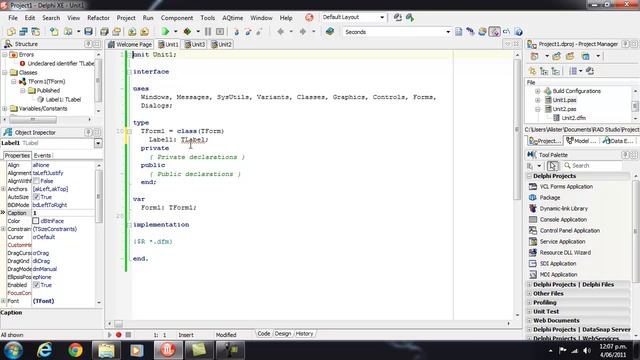Start macro recording with the red dot
The height and width of the screenshot is (360, 640).
click(119, 335)
